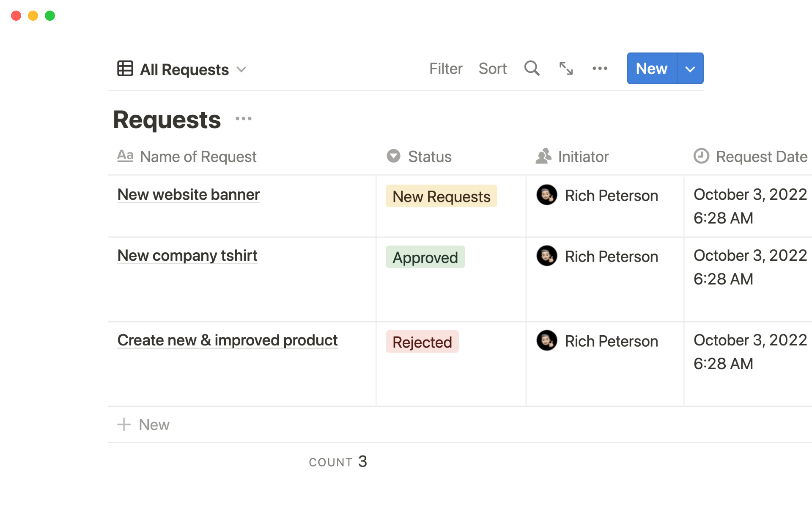Click Rich Peterson's avatar in the first row

pos(547,195)
